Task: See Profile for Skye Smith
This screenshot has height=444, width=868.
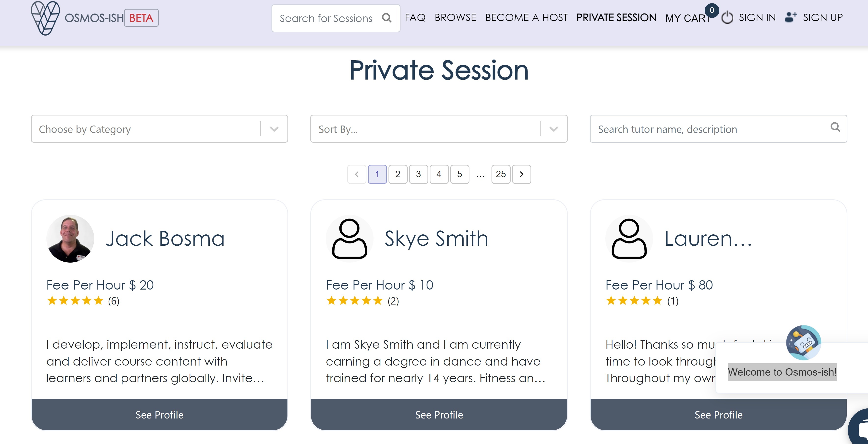Action: pos(439,414)
